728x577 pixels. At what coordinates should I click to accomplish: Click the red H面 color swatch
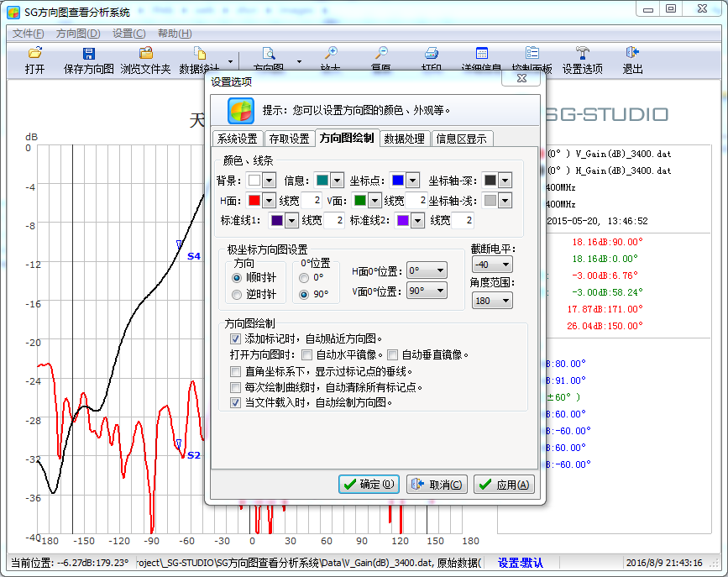(x=254, y=201)
